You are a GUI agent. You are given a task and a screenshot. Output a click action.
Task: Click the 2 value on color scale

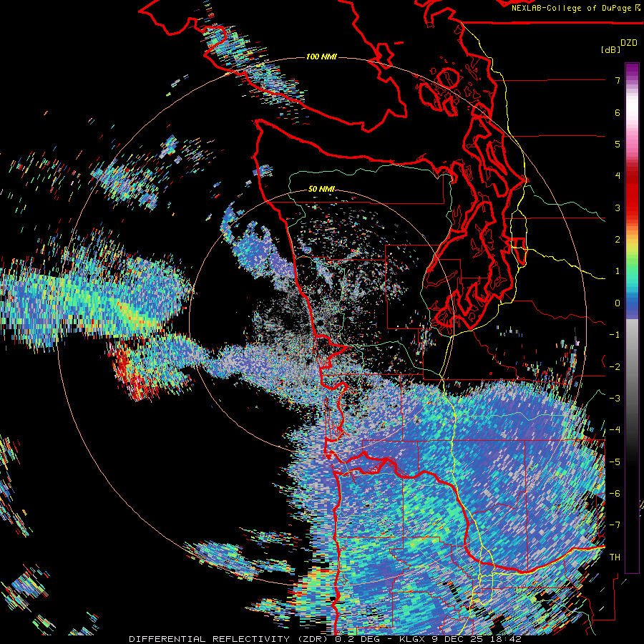(618, 240)
